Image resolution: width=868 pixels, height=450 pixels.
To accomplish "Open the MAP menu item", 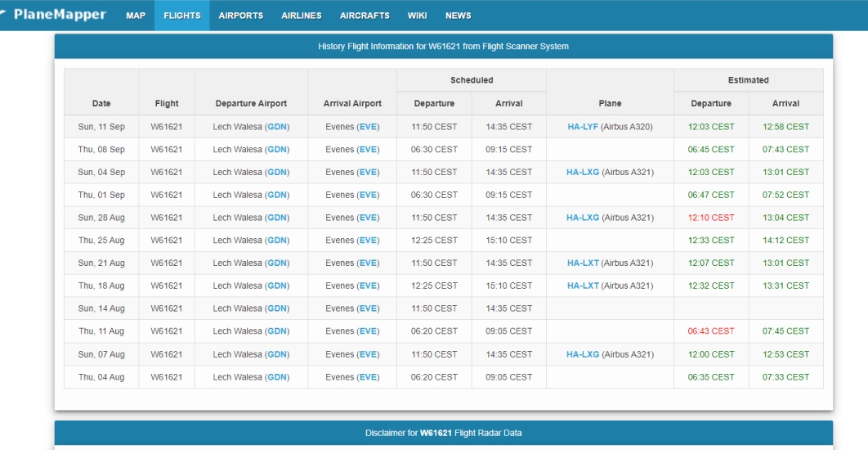I will 136,16.
